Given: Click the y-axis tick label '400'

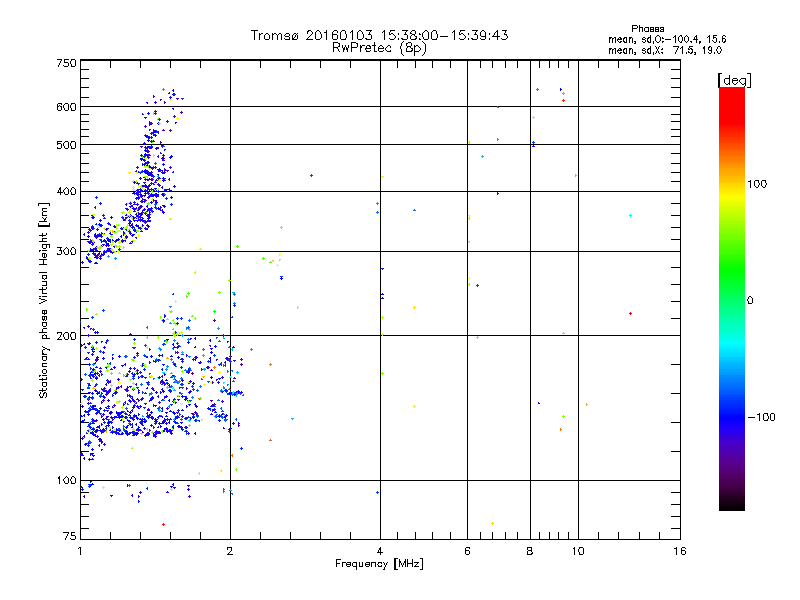Looking at the screenshot, I should (x=66, y=191).
